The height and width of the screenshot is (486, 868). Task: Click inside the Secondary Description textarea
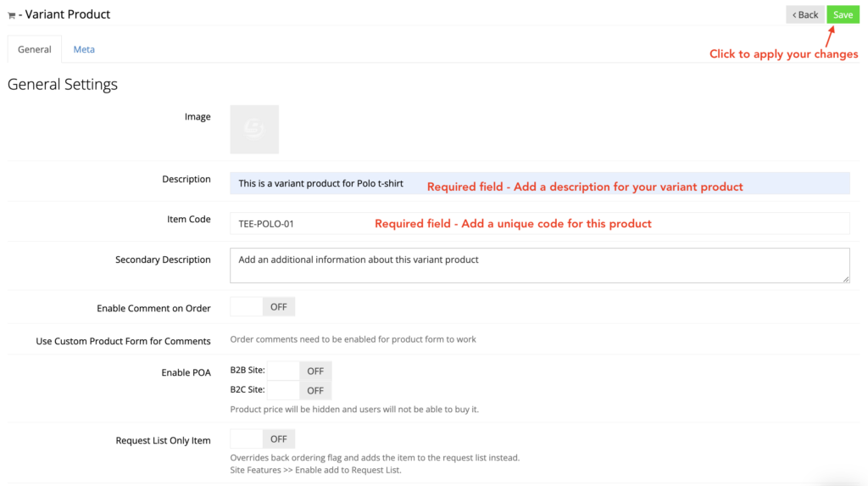(539, 265)
